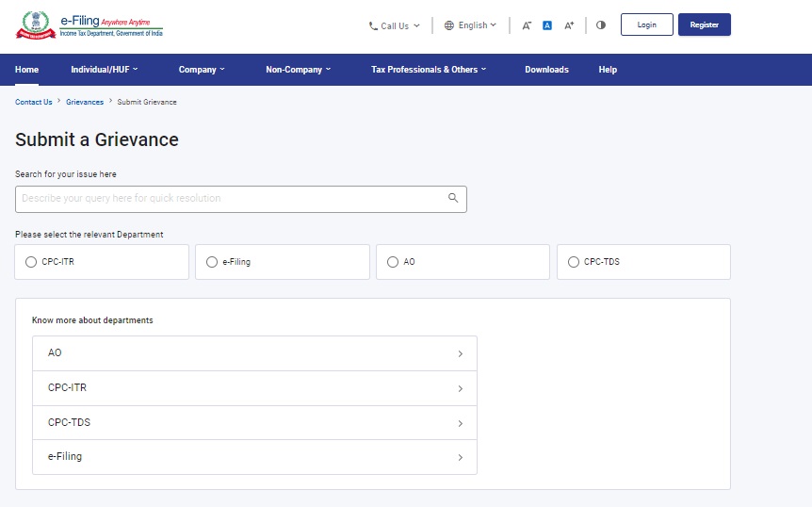Screen dimensions: 812x507
Task: Click the grievance search input field
Action: pos(241,200)
